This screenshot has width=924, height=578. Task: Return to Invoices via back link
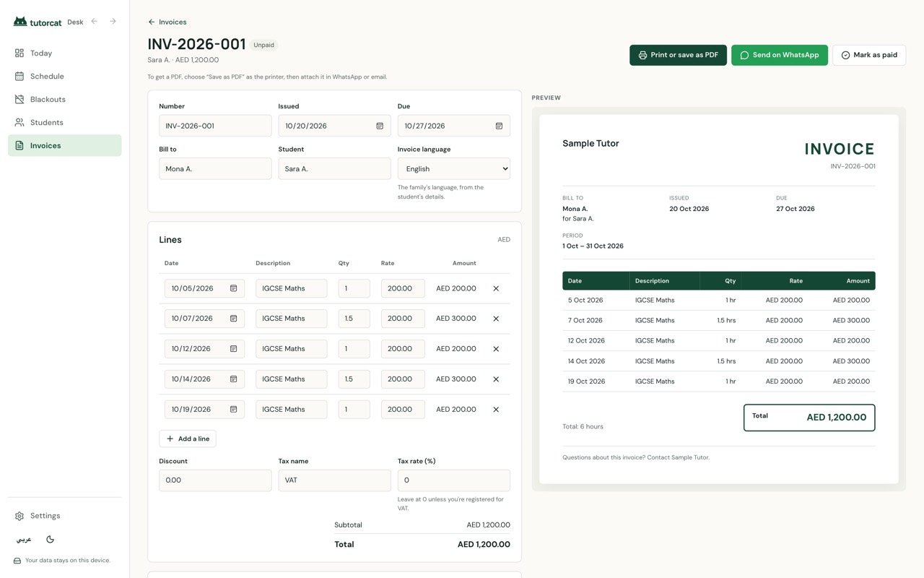(x=167, y=22)
